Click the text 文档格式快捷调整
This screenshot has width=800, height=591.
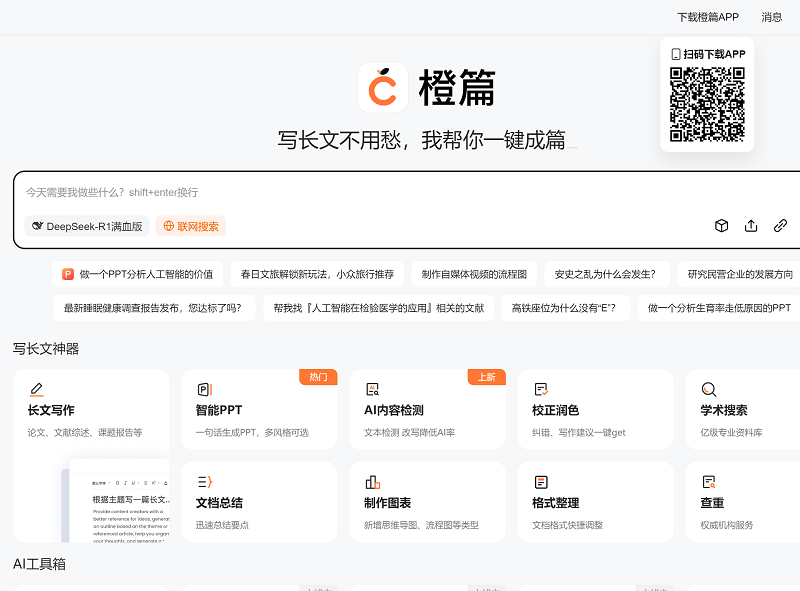click(x=567, y=525)
